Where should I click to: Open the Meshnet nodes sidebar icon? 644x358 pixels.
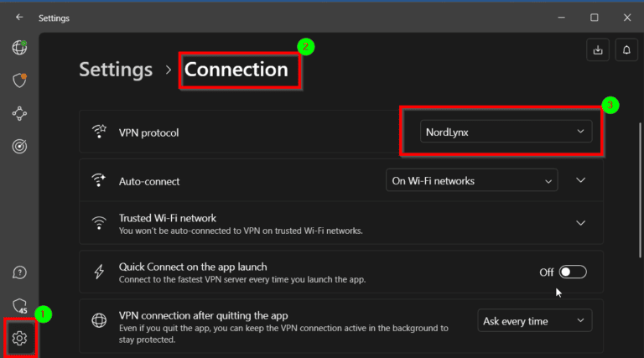[19, 113]
